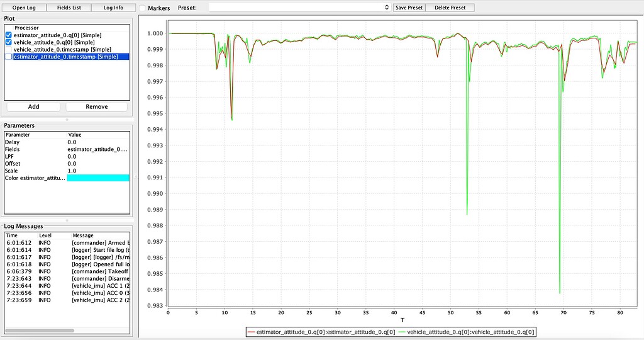Image resolution: width=644 pixels, height=340 pixels.
Task: Click Save Preset
Action: [x=409, y=8]
